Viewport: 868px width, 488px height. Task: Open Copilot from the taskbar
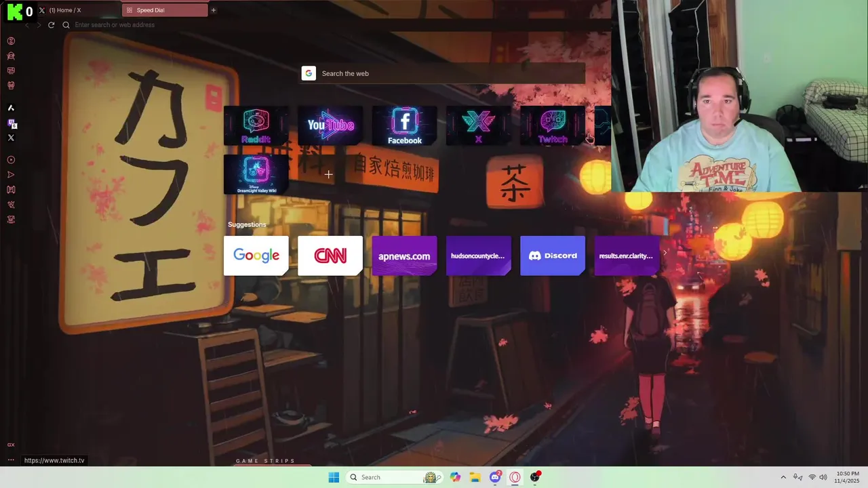tap(455, 477)
